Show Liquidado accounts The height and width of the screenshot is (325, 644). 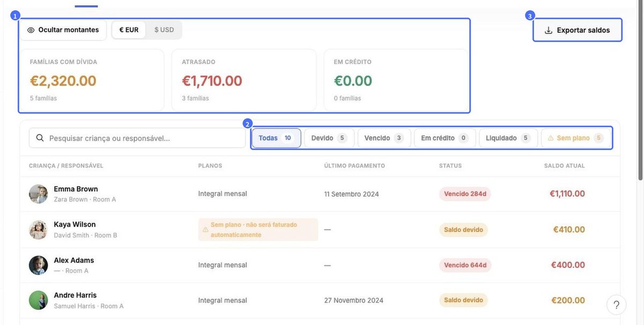click(508, 138)
